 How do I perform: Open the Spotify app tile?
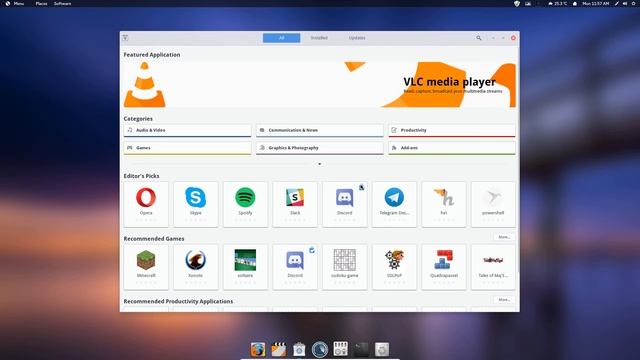(245, 204)
